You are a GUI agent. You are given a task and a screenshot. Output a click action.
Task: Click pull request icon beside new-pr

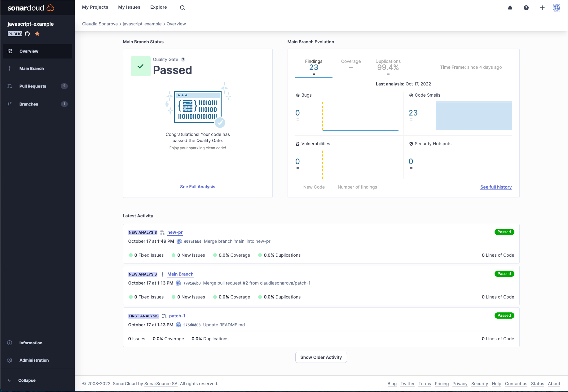162,233
